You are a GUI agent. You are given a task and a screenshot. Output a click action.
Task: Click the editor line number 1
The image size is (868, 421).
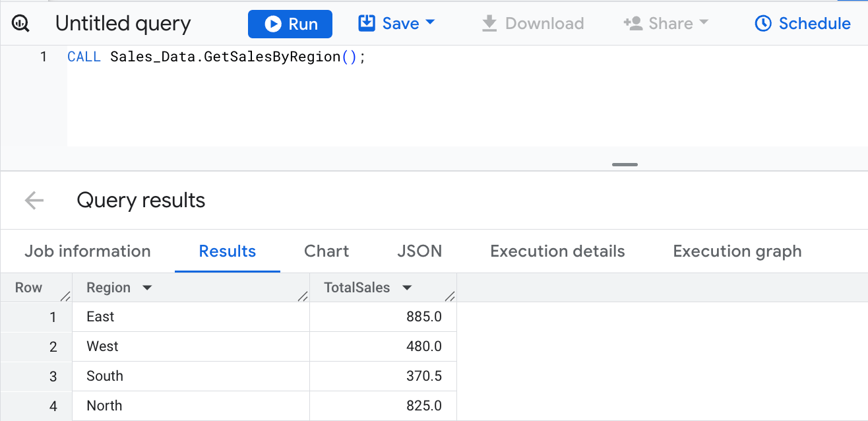(x=44, y=57)
